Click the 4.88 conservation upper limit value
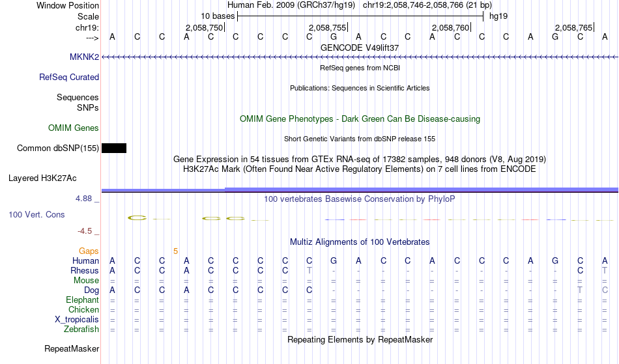The image size is (619, 364). point(84,199)
